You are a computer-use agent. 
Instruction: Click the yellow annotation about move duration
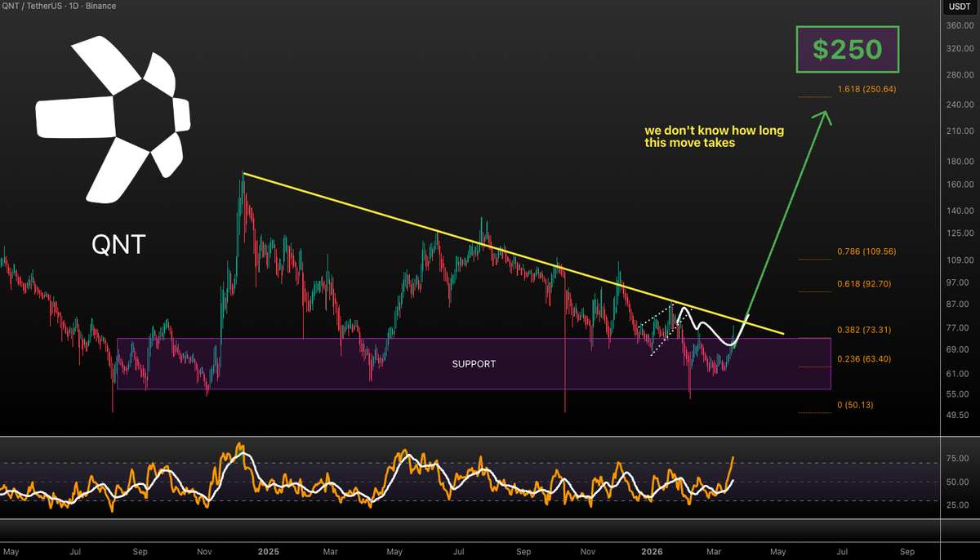click(x=714, y=136)
